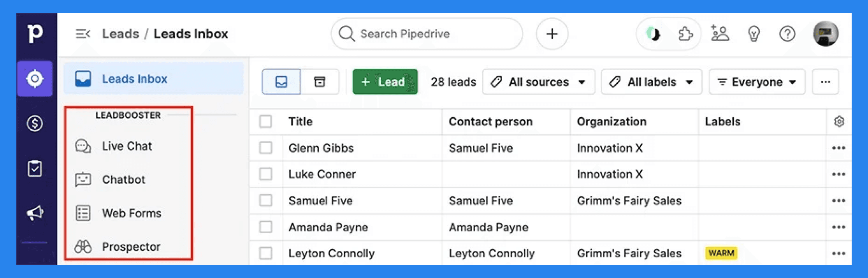Sort by Labels column header
The image size is (868, 278).
tap(722, 121)
